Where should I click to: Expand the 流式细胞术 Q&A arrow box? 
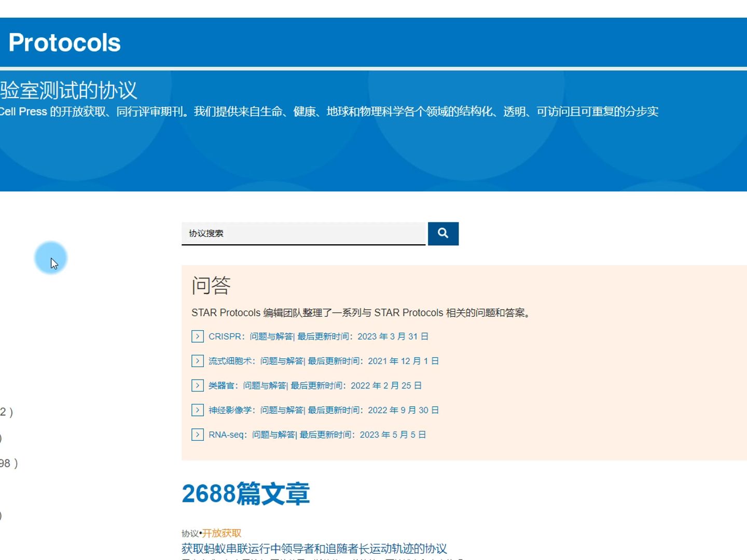click(198, 361)
